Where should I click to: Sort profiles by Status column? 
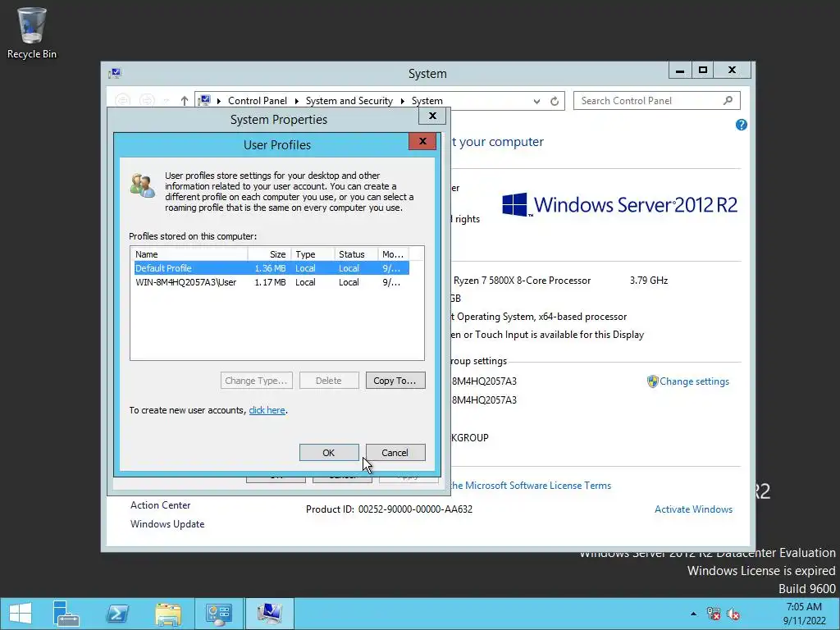356,254
